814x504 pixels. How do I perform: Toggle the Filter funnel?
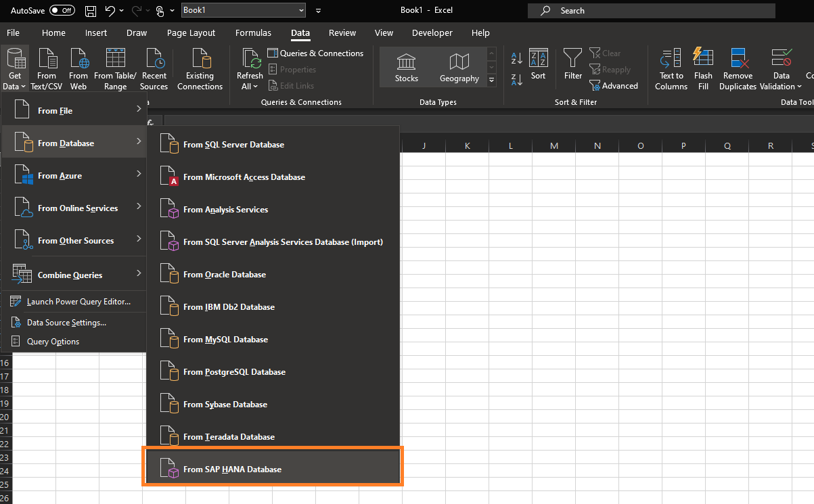573,66
